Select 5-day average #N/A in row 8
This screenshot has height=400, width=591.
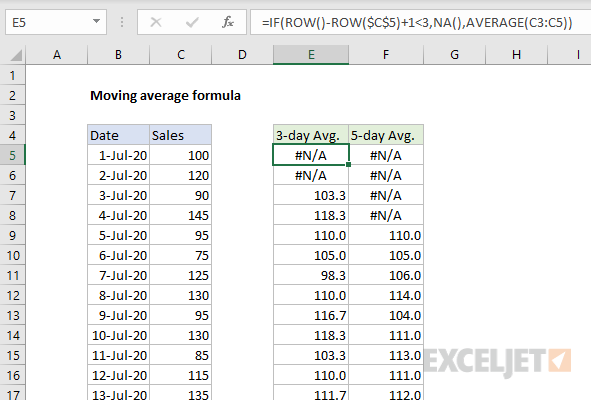(x=386, y=215)
